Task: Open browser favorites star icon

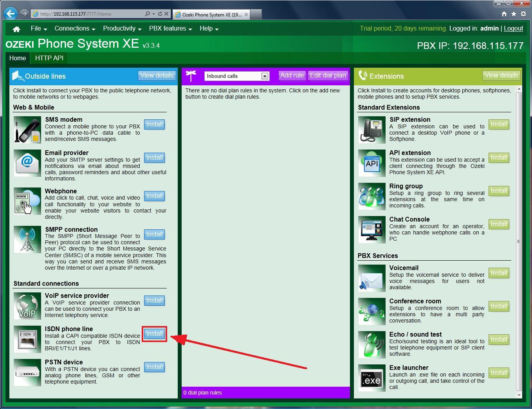Action: (x=514, y=14)
